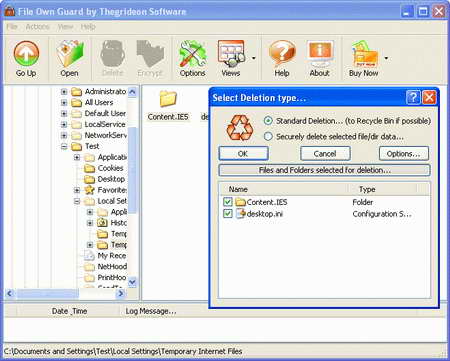Expand the Administrator folder node
Screen dimensions: 450x361
pos(64,91)
